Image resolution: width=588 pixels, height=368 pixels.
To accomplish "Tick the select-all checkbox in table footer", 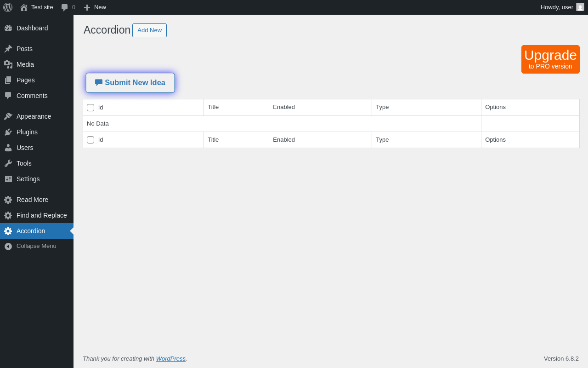I will click(90, 140).
